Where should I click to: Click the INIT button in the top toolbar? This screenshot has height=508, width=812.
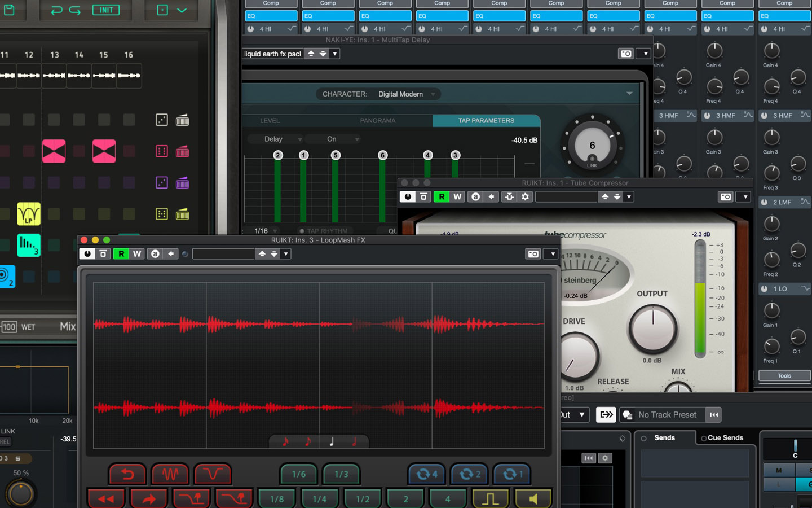tap(106, 10)
